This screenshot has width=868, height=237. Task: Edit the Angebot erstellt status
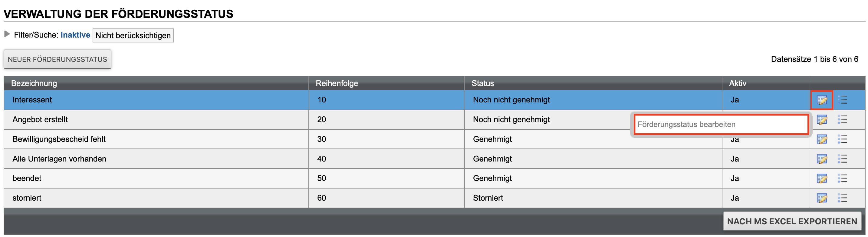coord(821,119)
